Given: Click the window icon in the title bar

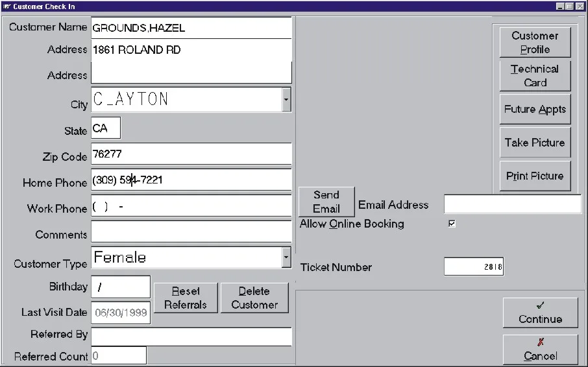Looking at the screenshot, I should point(6,6).
